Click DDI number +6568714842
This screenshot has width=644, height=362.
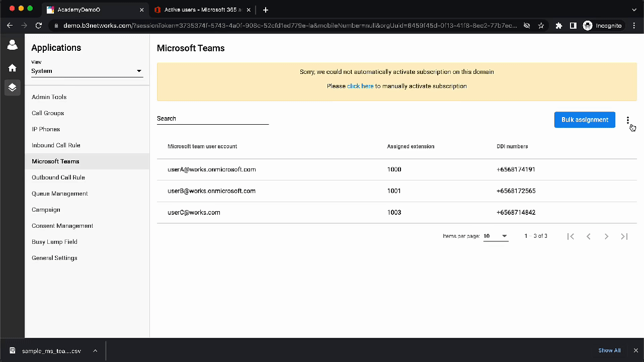click(x=516, y=213)
